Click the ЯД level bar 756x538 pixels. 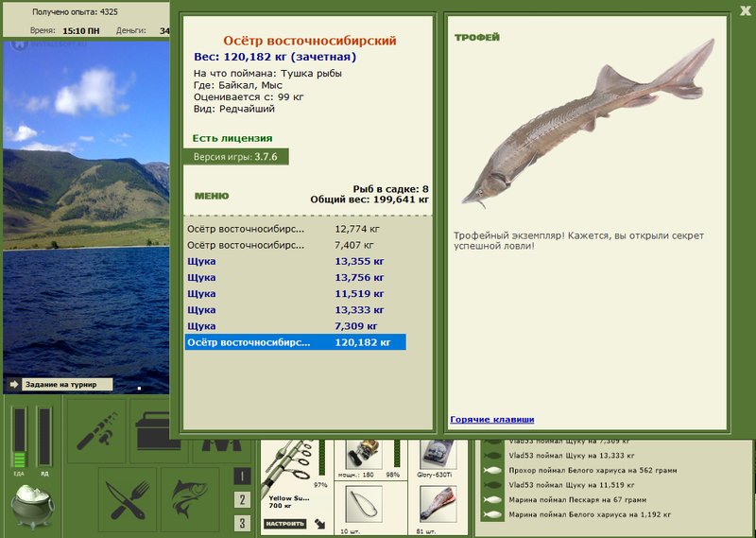coord(44,438)
